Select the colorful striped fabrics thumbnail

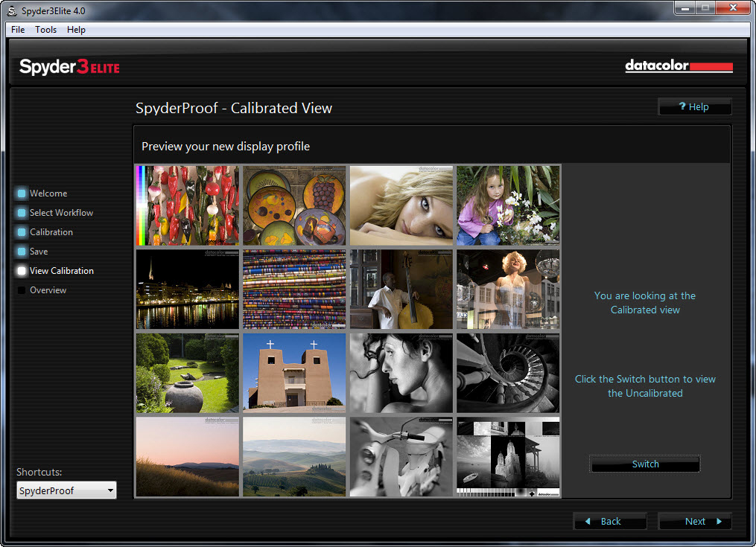(294, 290)
